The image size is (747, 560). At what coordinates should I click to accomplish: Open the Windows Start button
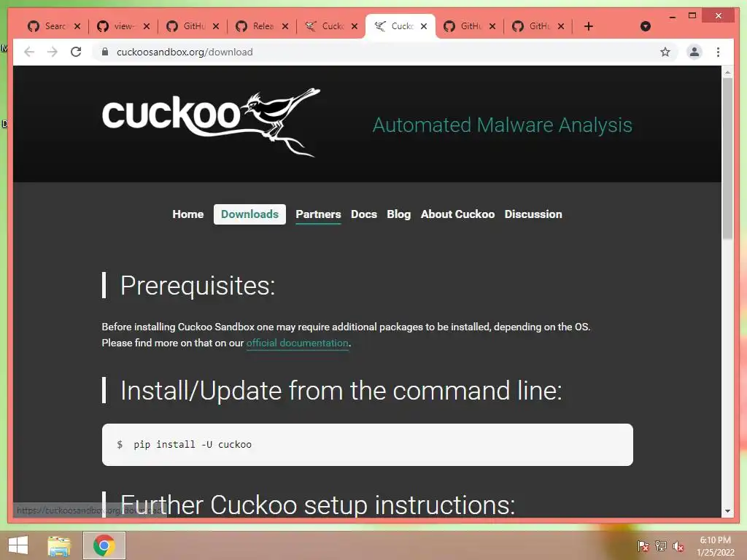click(x=18, y=545)
